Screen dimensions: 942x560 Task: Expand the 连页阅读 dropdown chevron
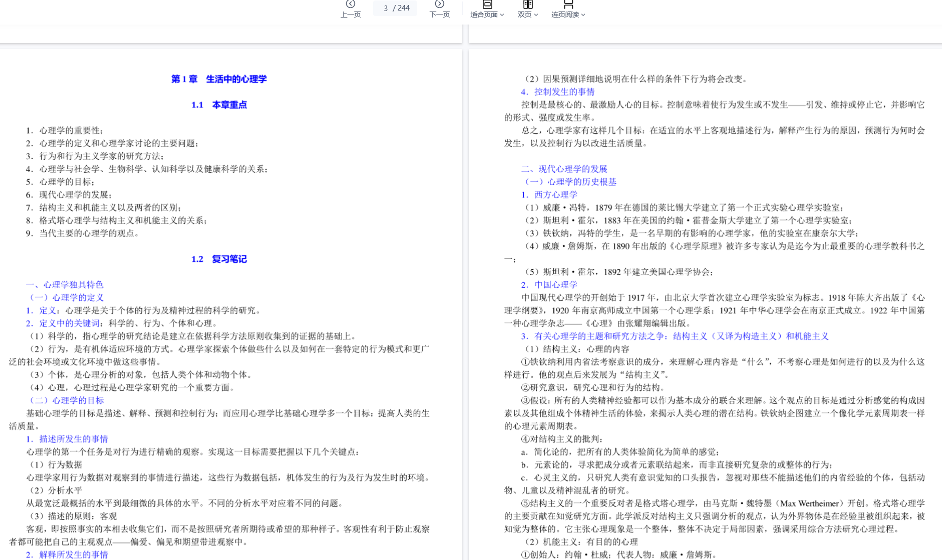click(583, 15)
